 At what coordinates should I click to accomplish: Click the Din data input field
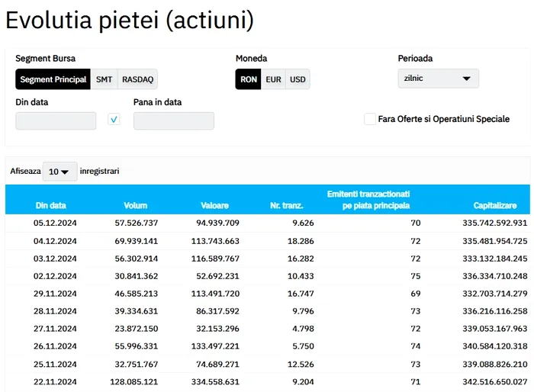tap(56, 120)
